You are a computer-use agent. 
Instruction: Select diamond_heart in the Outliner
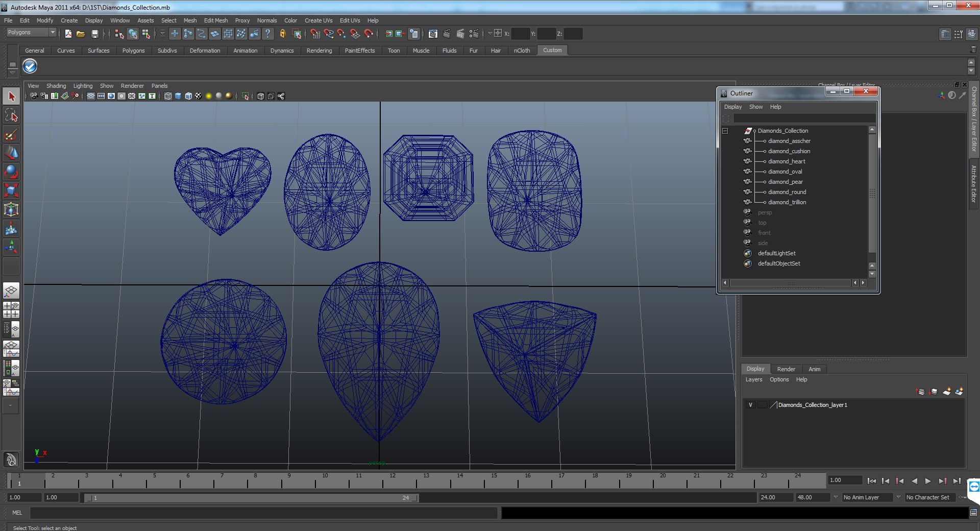(787, 161)
